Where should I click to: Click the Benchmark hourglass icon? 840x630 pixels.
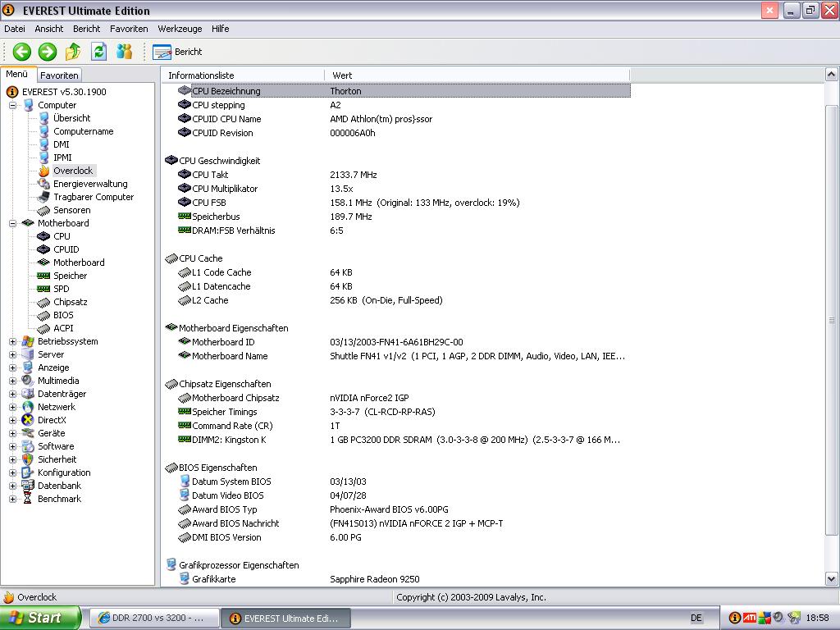(x=28, y=499)
